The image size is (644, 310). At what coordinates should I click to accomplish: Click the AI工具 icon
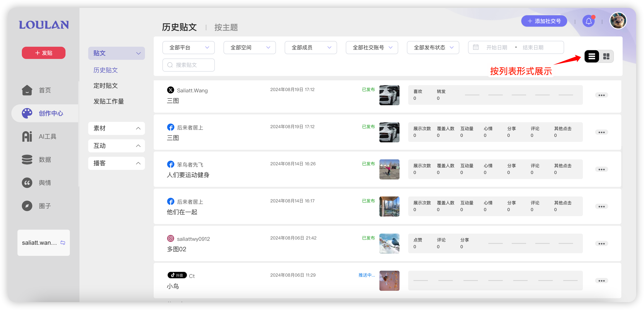click(x=27, y=136)
